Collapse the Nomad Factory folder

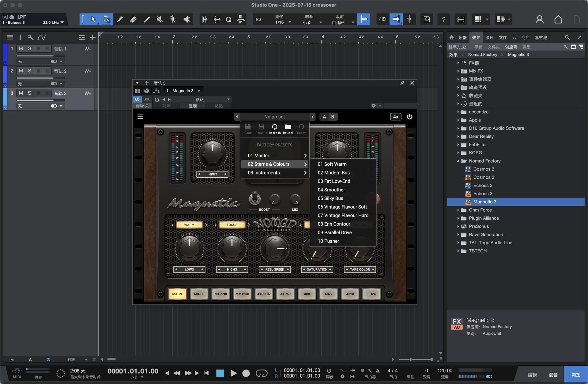458,161
